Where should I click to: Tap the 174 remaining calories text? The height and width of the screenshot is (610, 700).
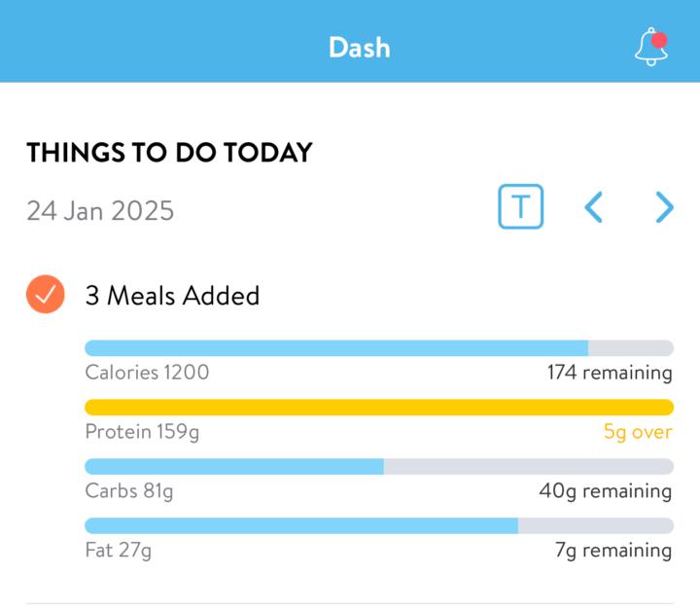click(x=610, y=373)
